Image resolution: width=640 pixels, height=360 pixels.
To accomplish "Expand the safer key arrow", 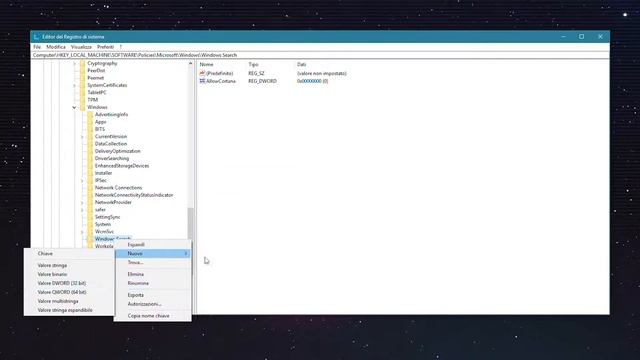I will [82, 210].
